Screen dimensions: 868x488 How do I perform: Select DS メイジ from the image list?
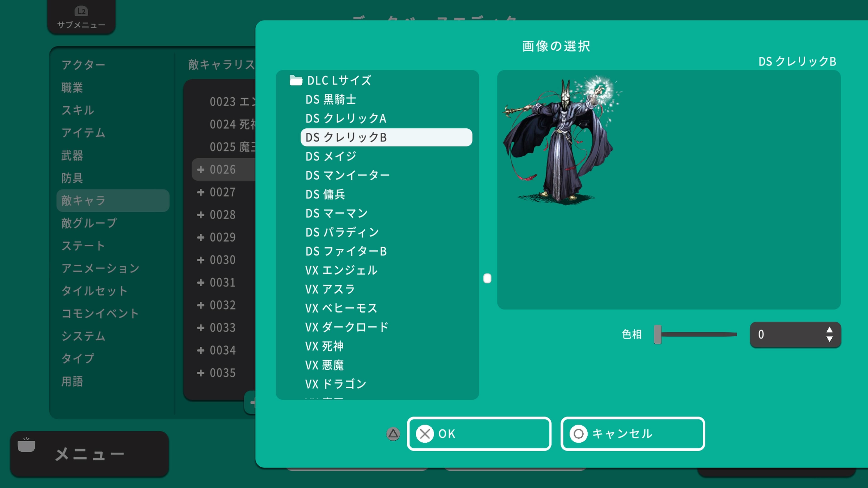[x=330, y=156]
